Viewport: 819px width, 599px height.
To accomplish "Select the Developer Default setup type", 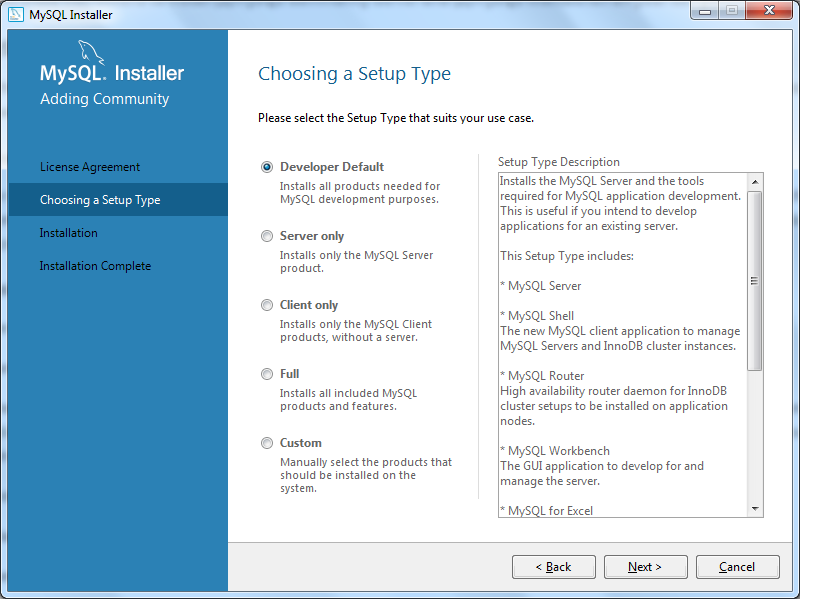I will pyautogui.click(x=266, y=166).
